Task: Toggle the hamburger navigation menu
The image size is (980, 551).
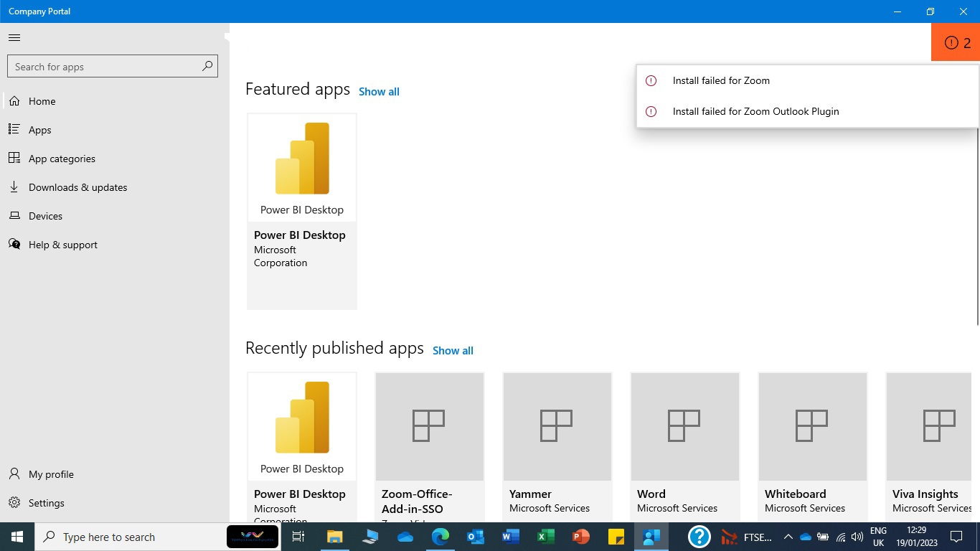Action: point(14,37)
